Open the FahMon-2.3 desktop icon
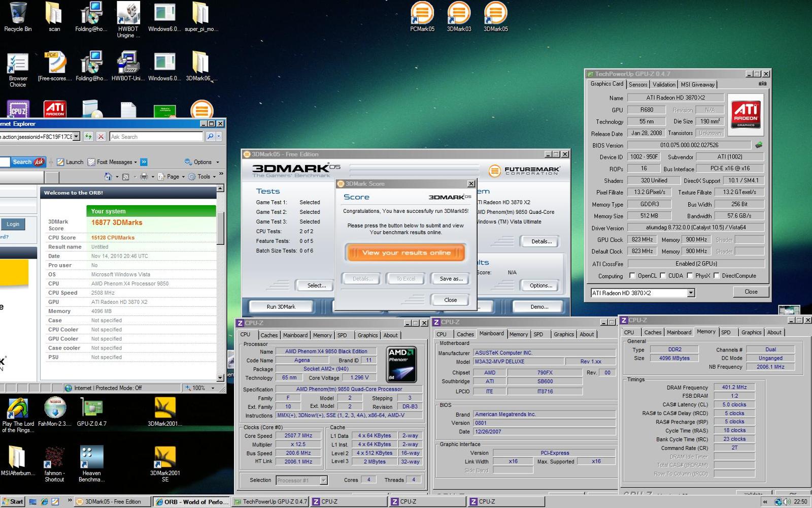 55,412
